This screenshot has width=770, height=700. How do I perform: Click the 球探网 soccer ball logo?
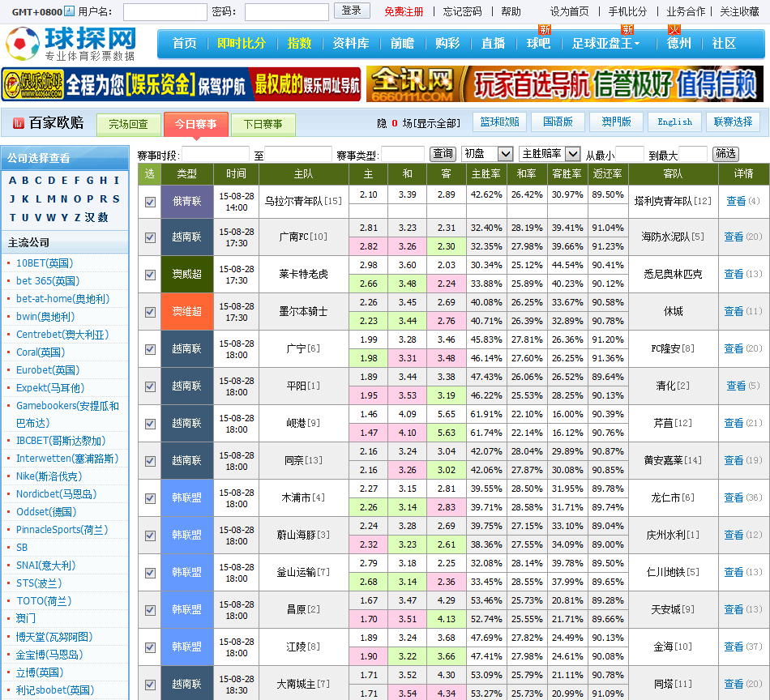[23, 44]
